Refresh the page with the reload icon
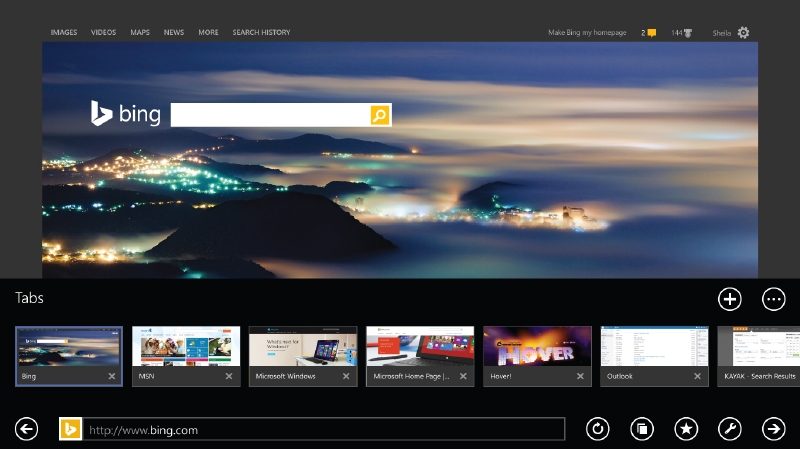 (597, 429)
